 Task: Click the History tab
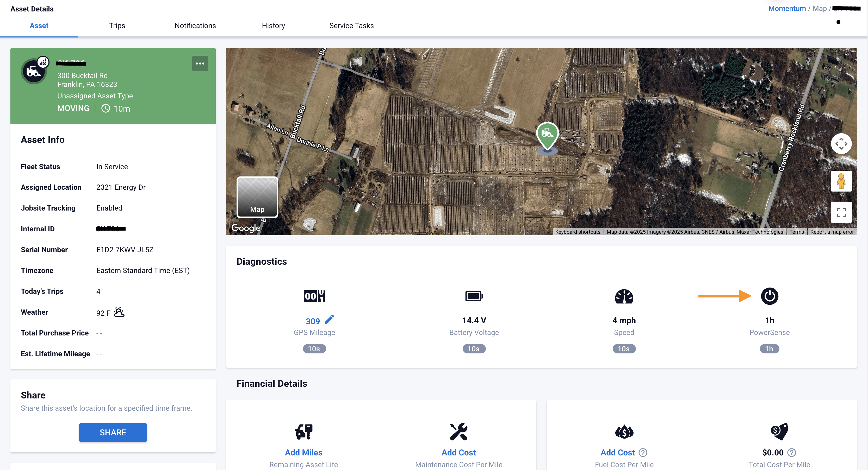pos(273,26)
